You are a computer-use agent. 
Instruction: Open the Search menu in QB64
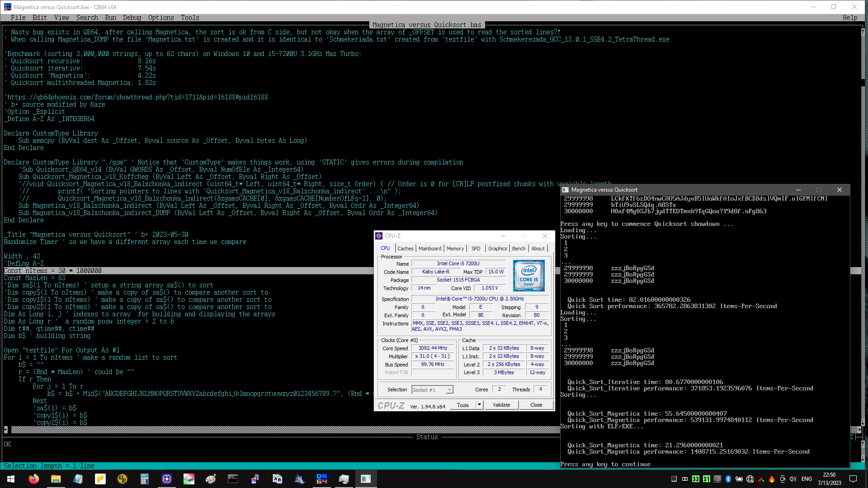(87, 18)
